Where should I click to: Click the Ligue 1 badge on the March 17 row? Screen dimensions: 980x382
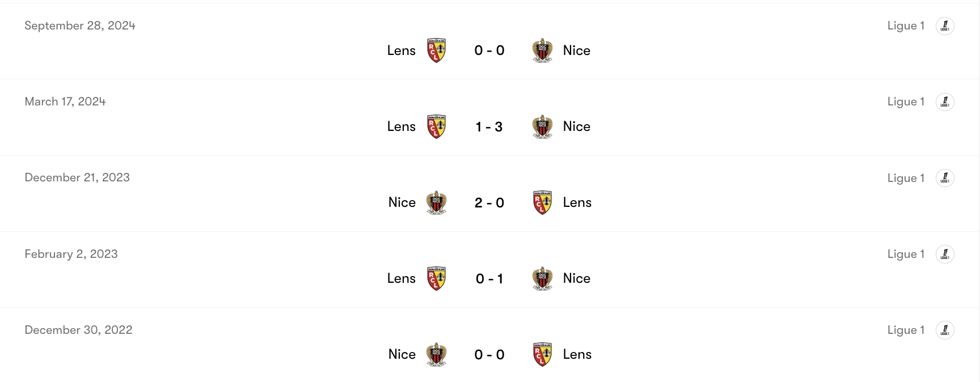945,101
